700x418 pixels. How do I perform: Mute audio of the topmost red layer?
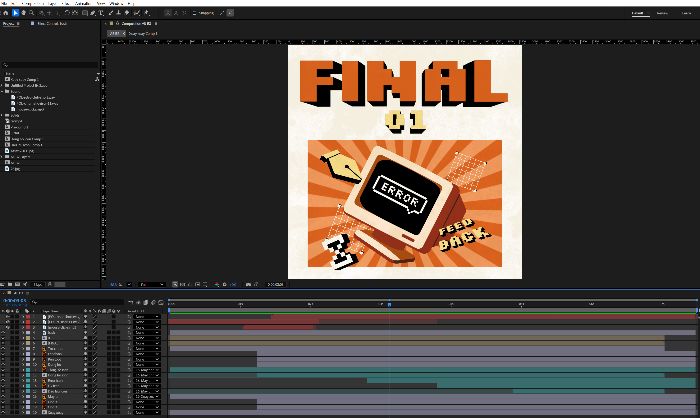click(8, 317)
